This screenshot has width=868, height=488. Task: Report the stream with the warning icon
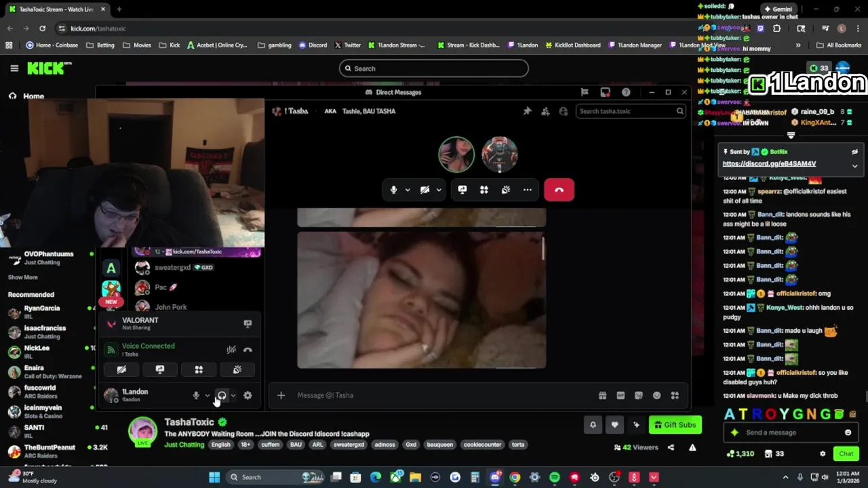tap(692, 447)
